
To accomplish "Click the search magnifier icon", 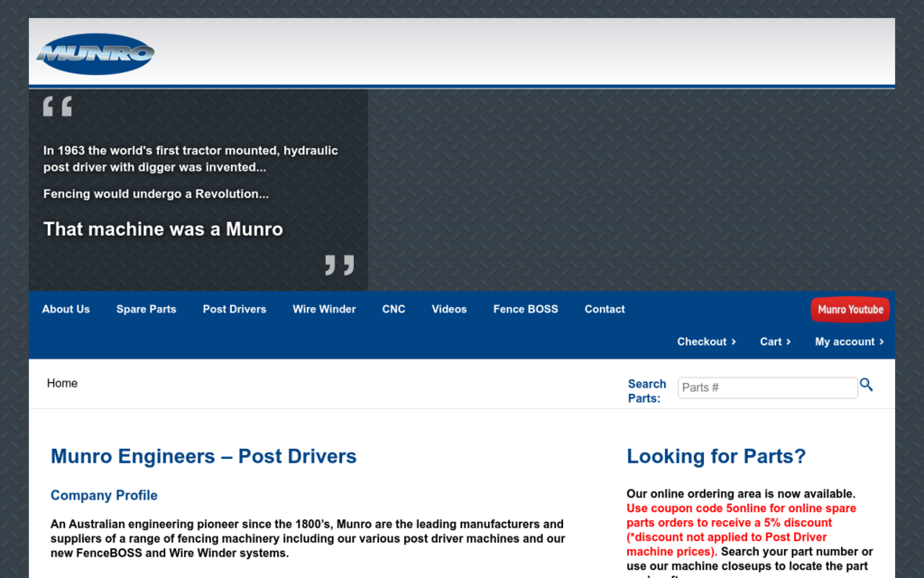I will pos(866,384).
